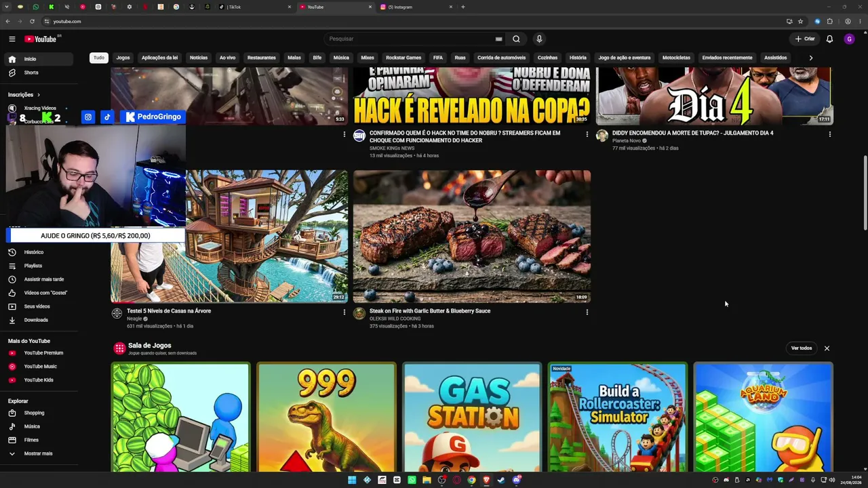The width and height of the screenshot is (868, 488).
Task: Reload the page in browser toolbar
Action: (x=32, y=21)
